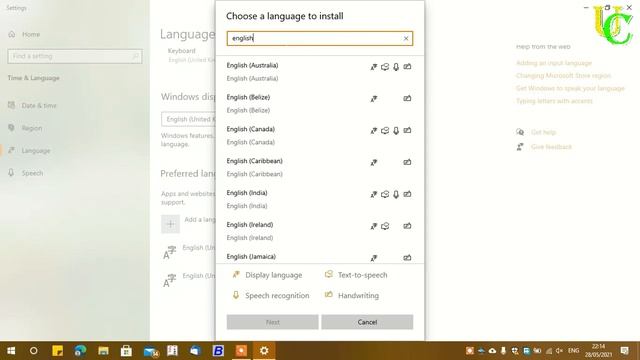This screenshot has width=640, height=360.
Task: Click the Get help link
Action: (x=543, y=132)
